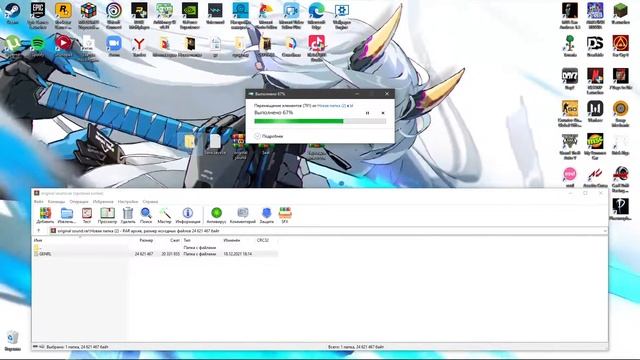Open the Rubik's cube desktop shortcut

point(88,15)
